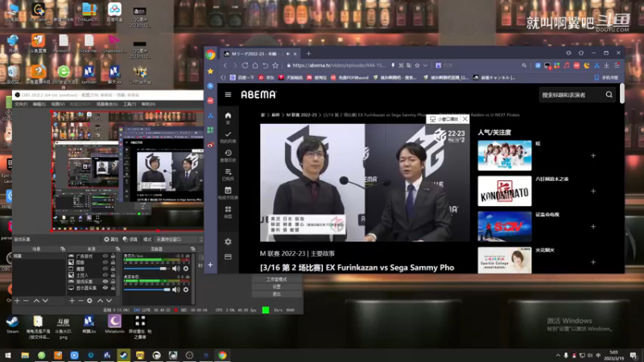Open Properties gear button in OBS source toolbar
Image resolution: width=644 pixels, height=362 pixels.
click(x=111, y=239)
